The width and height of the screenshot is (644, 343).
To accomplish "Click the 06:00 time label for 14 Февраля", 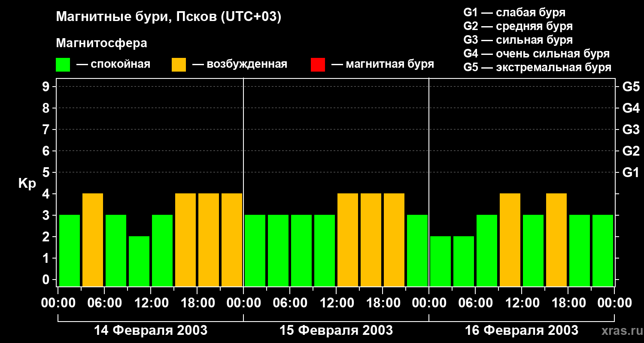I will tap(104, 303).
